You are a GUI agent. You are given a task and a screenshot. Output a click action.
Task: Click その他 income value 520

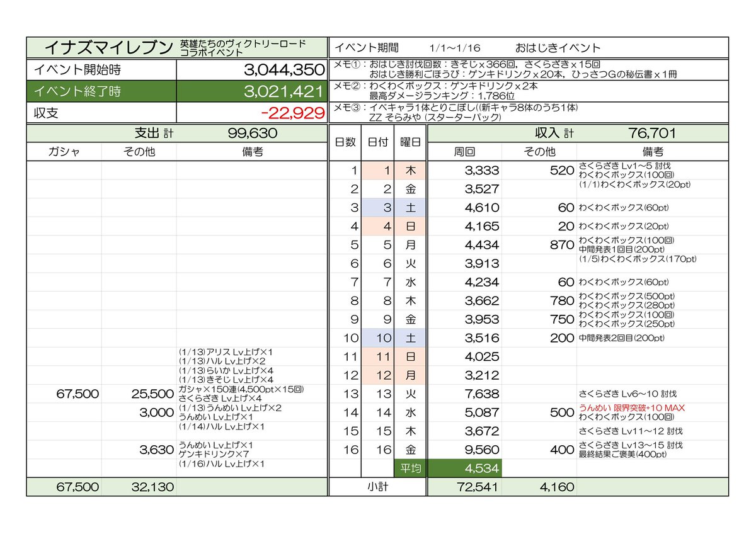coord(562,170)
